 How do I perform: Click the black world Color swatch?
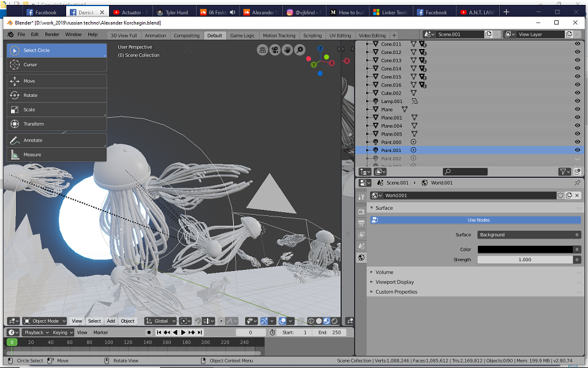[x=525, y=250]
